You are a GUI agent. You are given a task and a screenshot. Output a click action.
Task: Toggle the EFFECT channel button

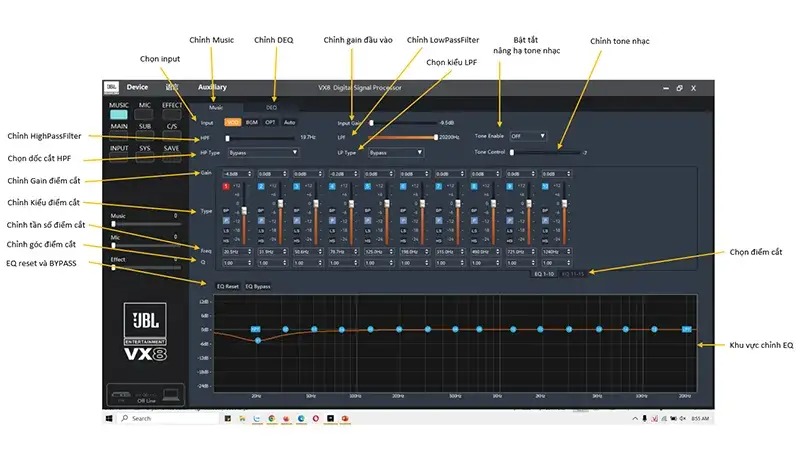[x=171, y=114]
